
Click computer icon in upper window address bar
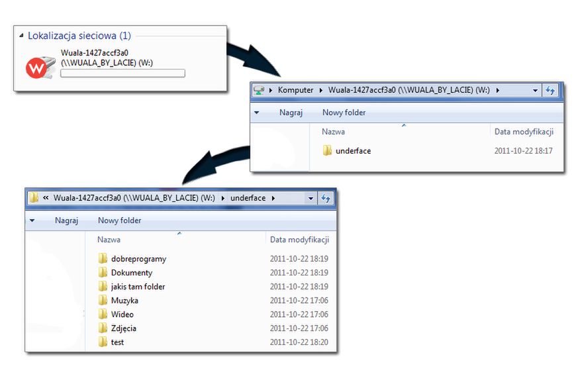(x=259, y=90)
